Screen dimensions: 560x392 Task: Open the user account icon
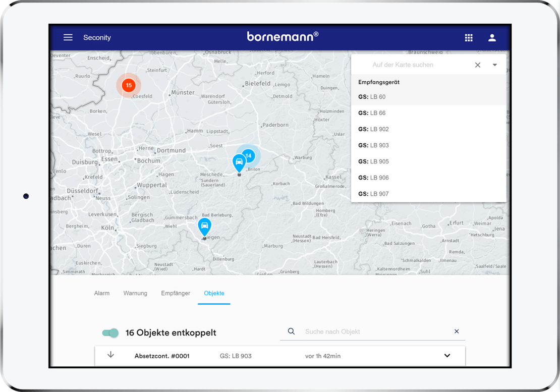tap(492, 37)
